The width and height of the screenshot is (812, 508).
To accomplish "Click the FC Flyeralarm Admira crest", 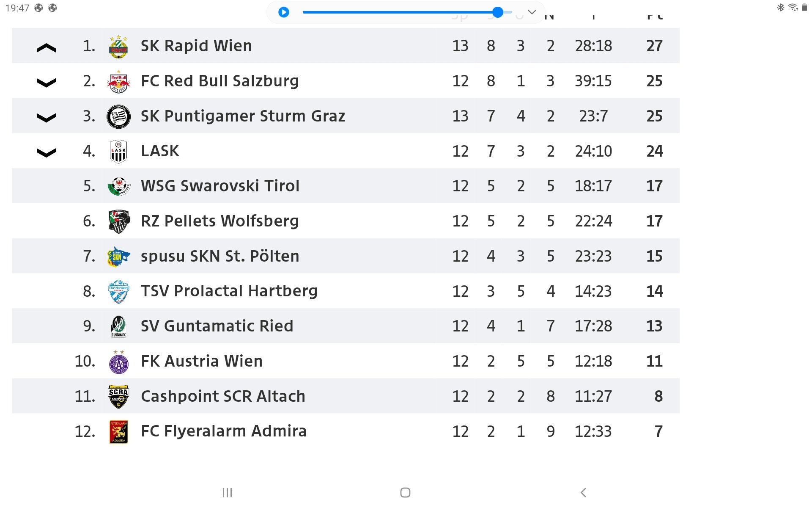I will [x=118, y=432].
